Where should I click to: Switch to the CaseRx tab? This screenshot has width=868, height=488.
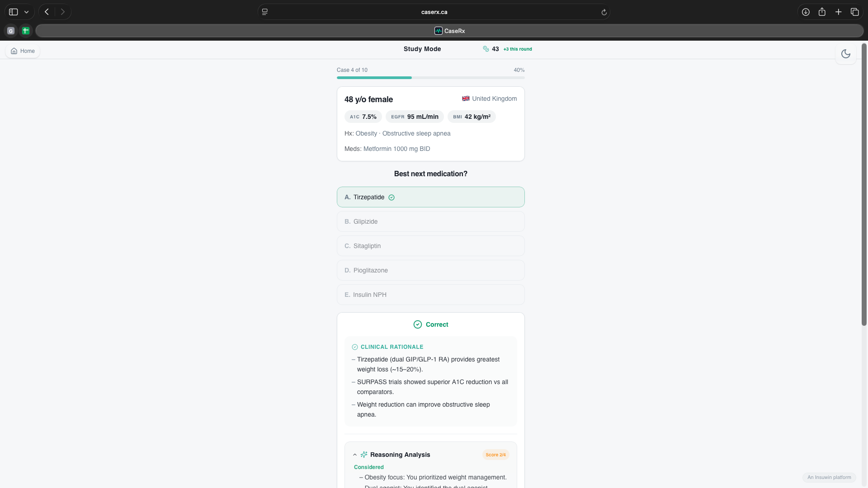pos(449,31)
